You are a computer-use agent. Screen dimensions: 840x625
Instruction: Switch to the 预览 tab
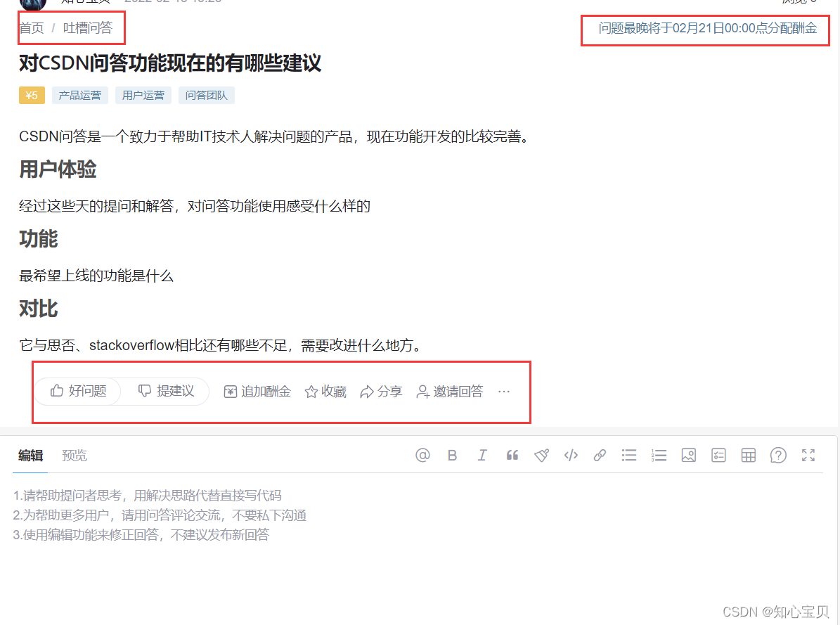point(75,456)
